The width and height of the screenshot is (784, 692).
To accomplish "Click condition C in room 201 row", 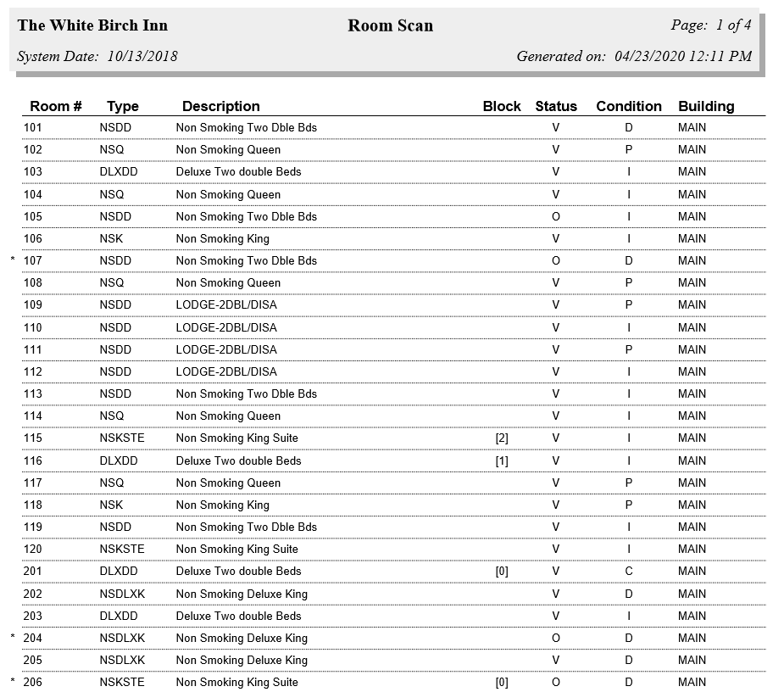I will (x=629, y=571).
